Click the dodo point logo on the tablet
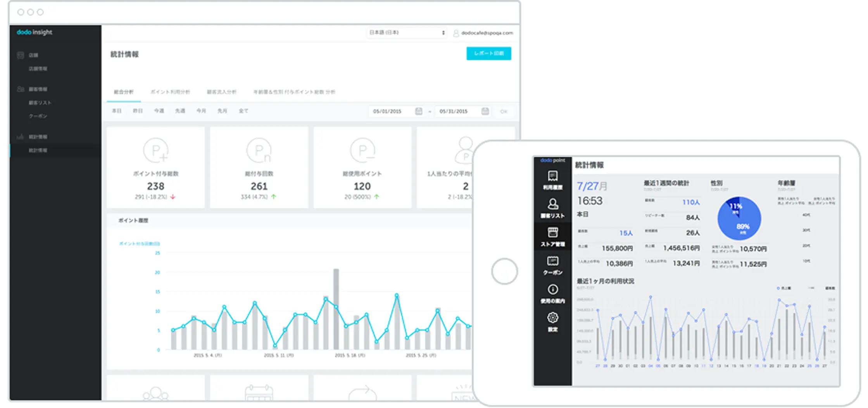The height and width of the screenshot is (408, 868). tap(553, 160)
